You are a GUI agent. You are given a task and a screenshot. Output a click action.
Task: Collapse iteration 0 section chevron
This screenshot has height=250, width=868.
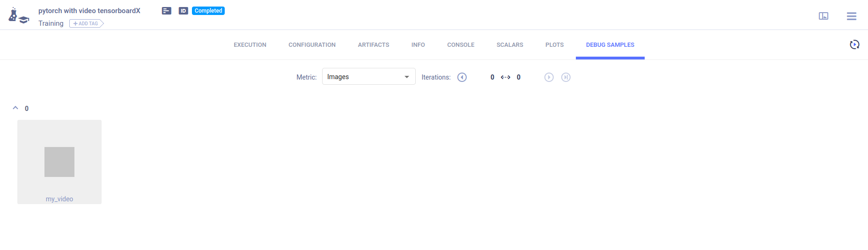[15, 108]
